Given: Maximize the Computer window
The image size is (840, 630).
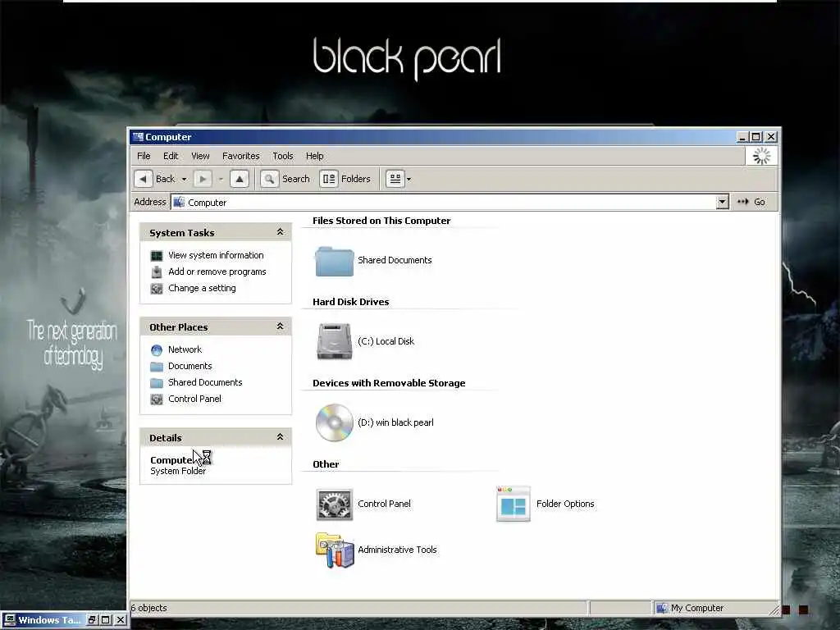Looking at the screenshot, I should tap(756, 137).
